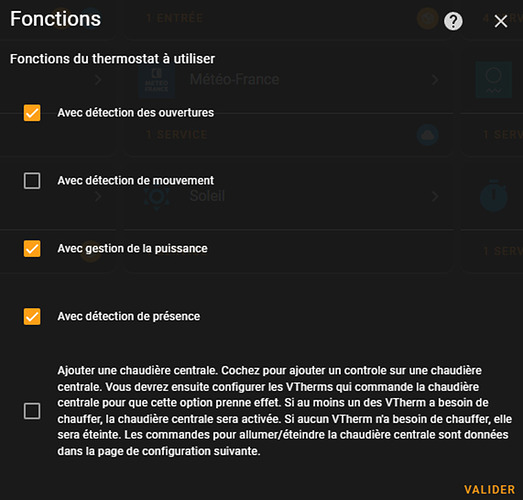Viewport: 523px width, 500px height.
Task: Click the dimmed cloud icon near '1 SERVICE'
Action: click(x=427, y=135)
